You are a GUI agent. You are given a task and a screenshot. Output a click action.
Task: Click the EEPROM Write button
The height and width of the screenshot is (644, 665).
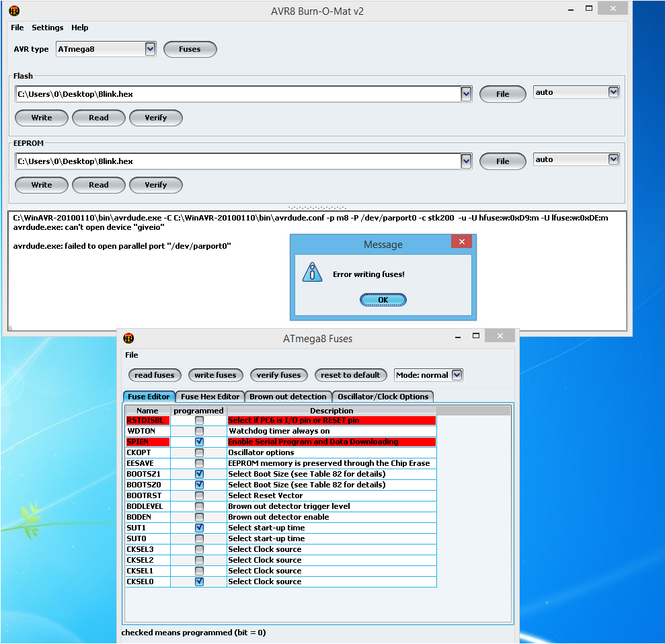(42, 185)
